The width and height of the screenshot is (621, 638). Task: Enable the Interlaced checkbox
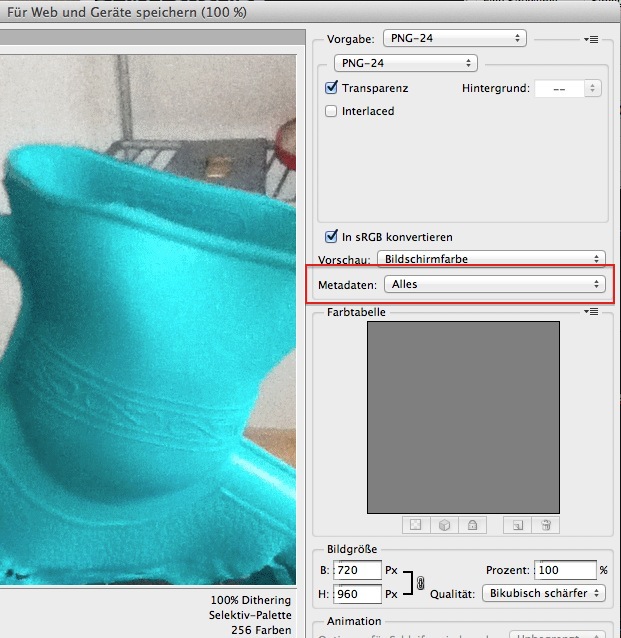(332, 112)
